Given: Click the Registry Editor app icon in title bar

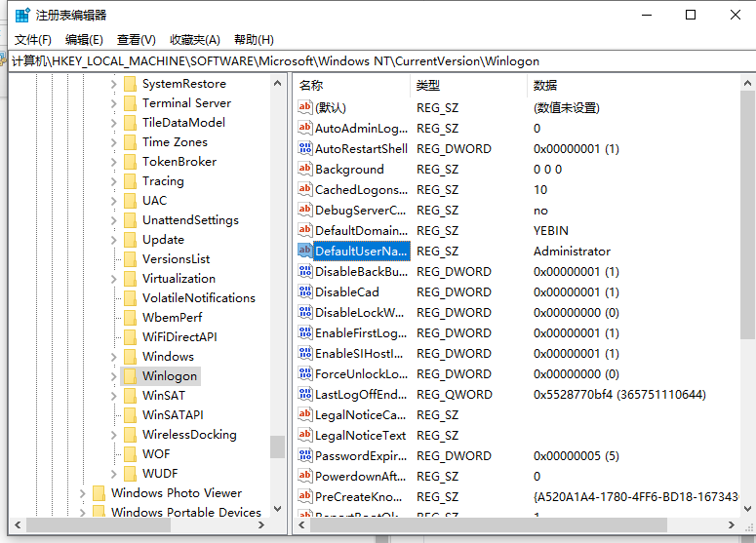Looking at the screenshot, I should (x=21, y=15).
